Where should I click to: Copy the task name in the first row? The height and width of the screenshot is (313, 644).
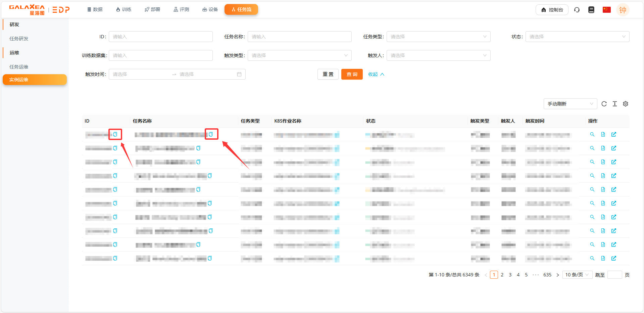211,134
